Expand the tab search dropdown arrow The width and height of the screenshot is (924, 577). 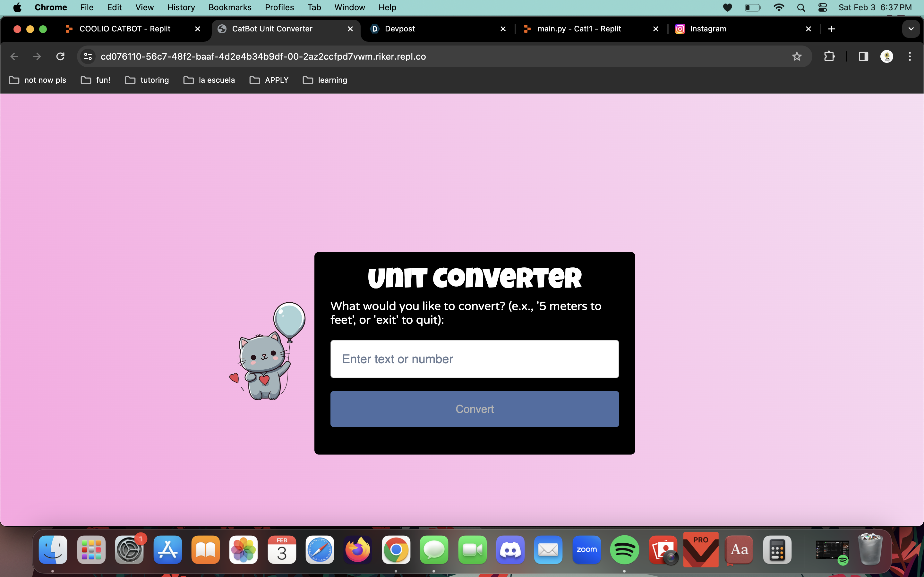pyautogui.click(x=911, y=29)
